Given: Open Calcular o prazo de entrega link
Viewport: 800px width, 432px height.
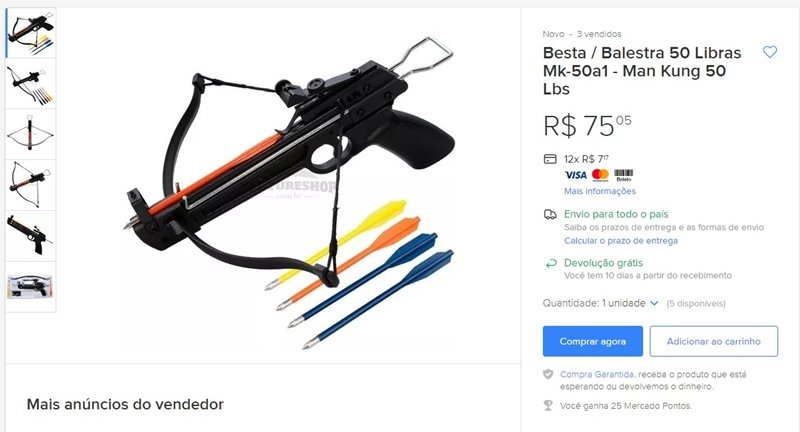Looking at the screenshot, I should (x=620, y=241).
